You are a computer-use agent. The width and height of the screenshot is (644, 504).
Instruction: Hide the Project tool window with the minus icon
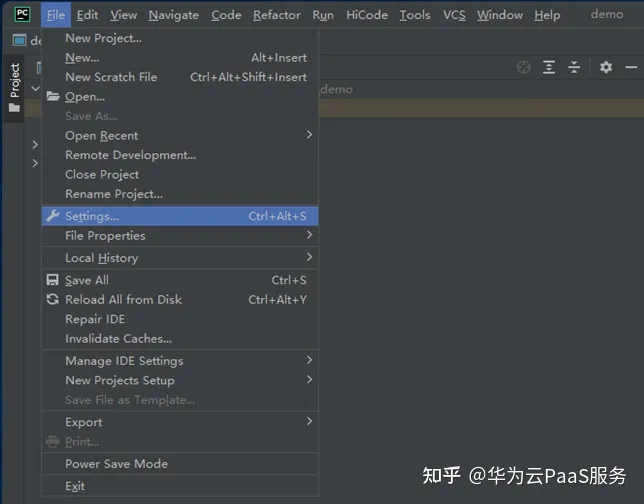631,67
